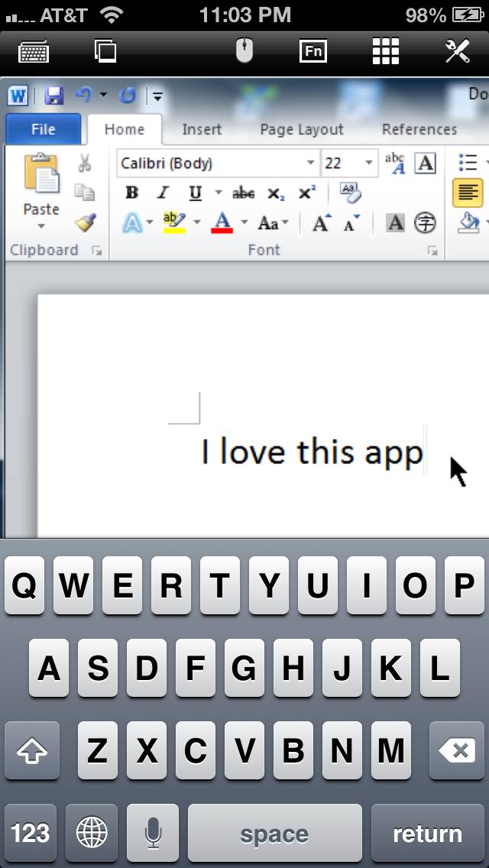The width and height of the screenshot is (489, 868).
Task: Open the remote mouse mode icon
Action: [244, 51]
